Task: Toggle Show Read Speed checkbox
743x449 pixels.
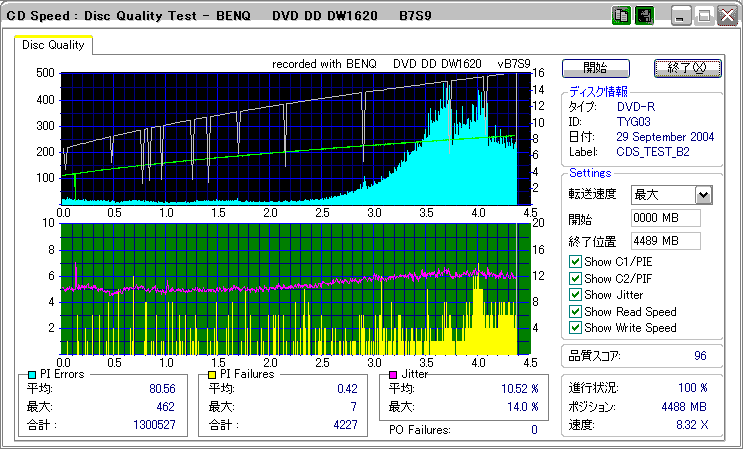Action: 575,311
